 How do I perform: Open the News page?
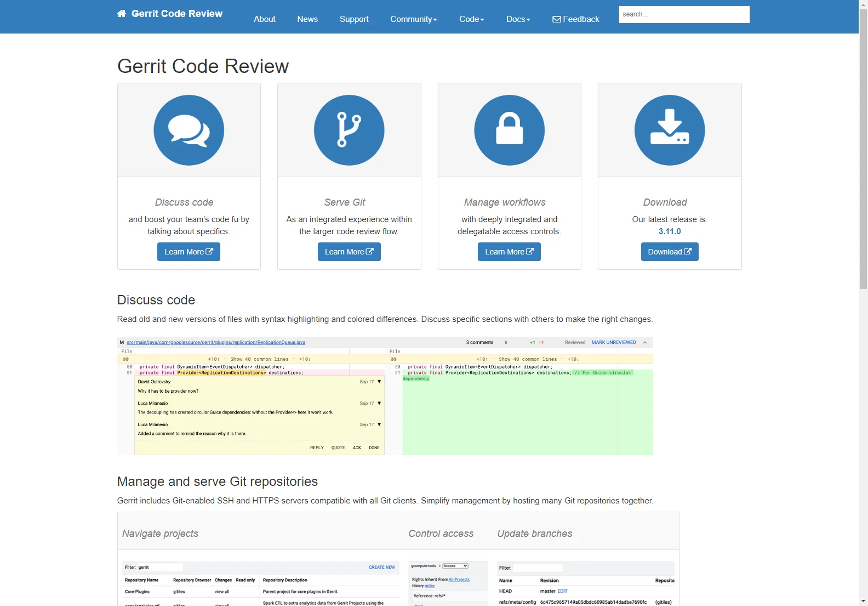coord(307,19)
